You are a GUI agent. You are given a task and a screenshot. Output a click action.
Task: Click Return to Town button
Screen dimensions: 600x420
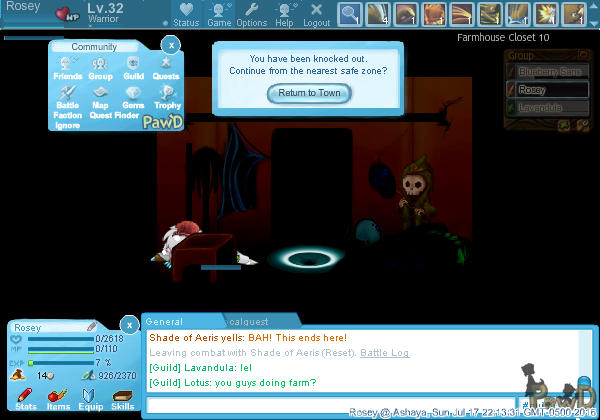coord(309,93)
